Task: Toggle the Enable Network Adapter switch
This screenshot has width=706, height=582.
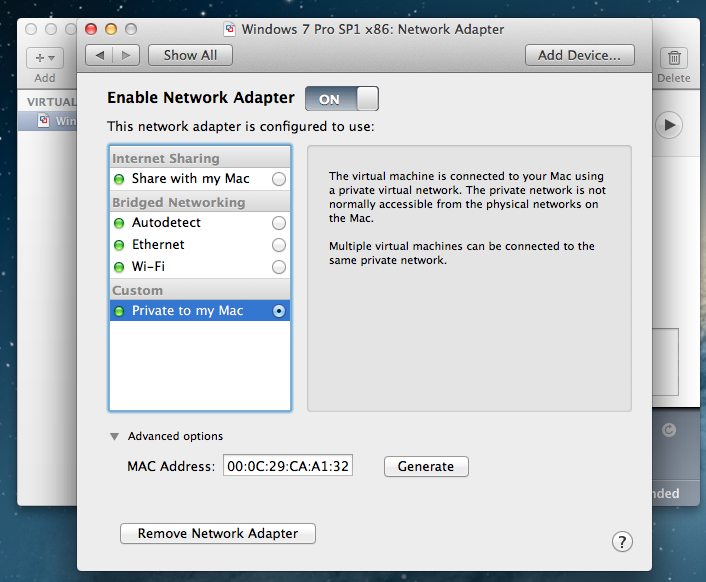Action: (342, 99)
